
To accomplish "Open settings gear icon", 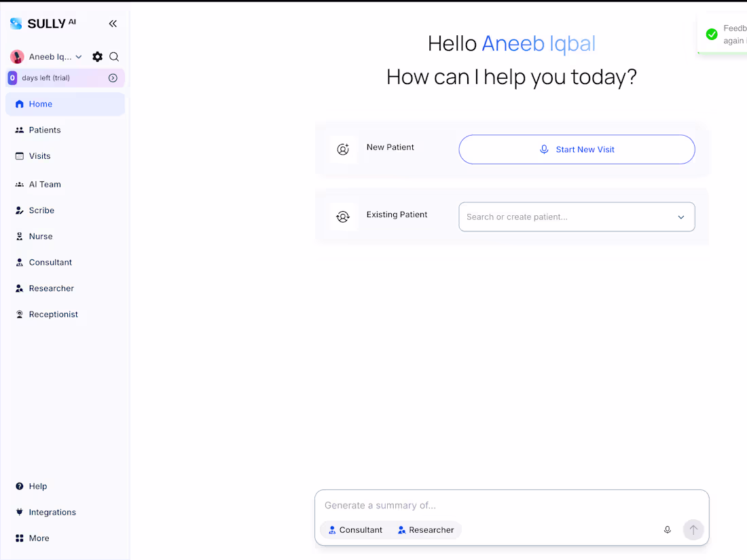I will [x=97, y=56].
